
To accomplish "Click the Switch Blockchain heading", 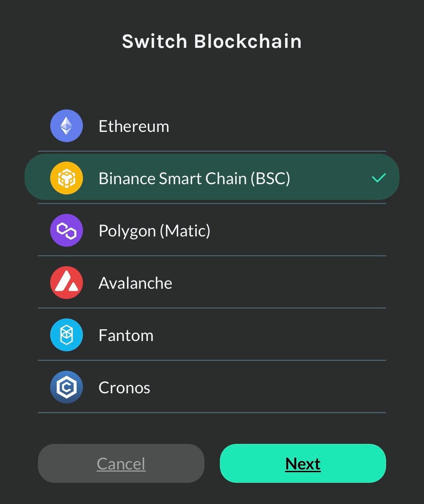I will click(212, 41).
